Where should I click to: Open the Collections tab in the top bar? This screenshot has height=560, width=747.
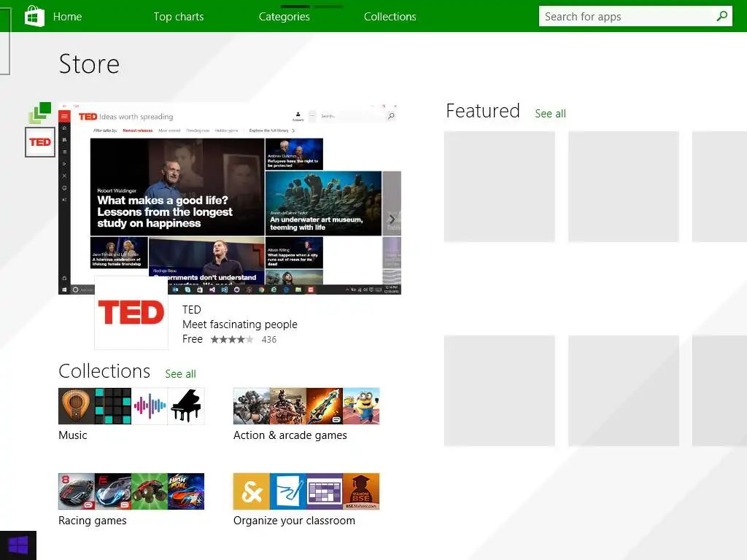pos(390,17)
